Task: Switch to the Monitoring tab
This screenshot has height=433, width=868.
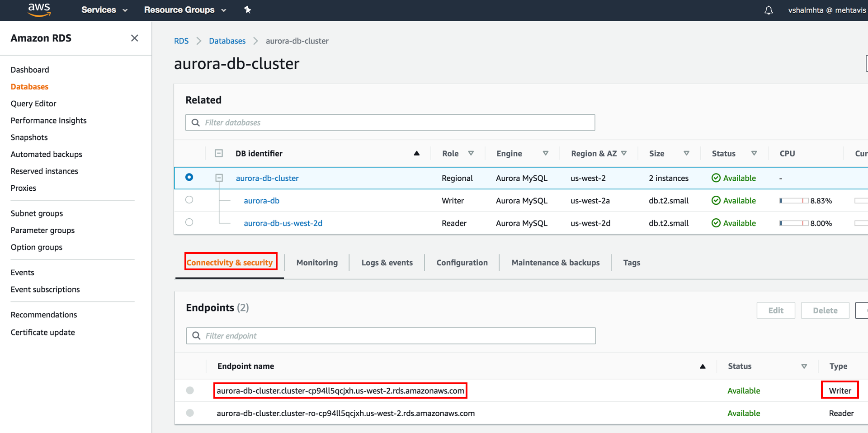Action: (x=317, y=263)
